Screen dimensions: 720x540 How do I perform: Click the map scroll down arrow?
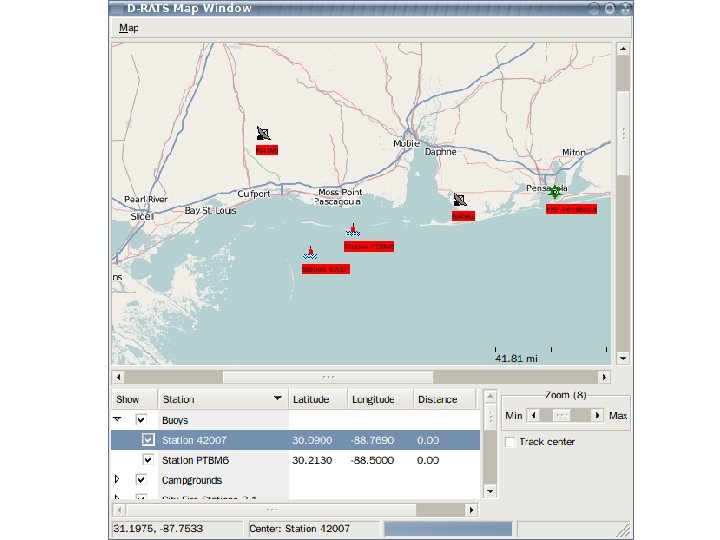(623, 359)
